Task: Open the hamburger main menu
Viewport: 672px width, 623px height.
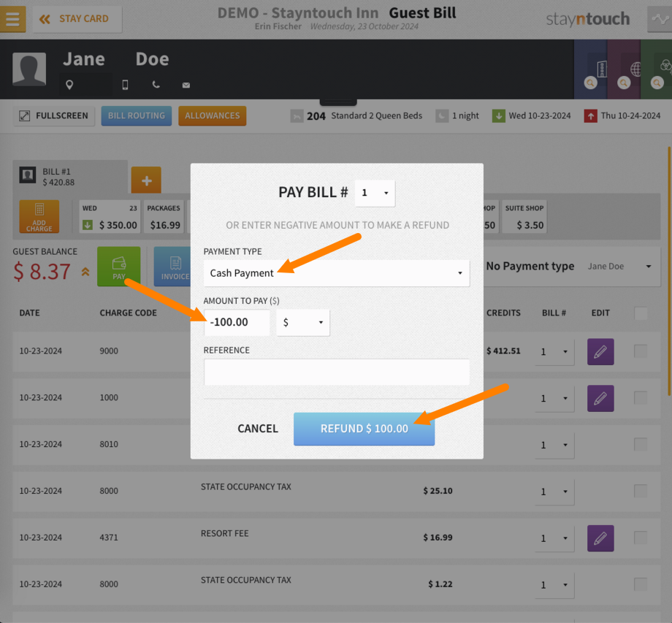Action: [12, 19]
